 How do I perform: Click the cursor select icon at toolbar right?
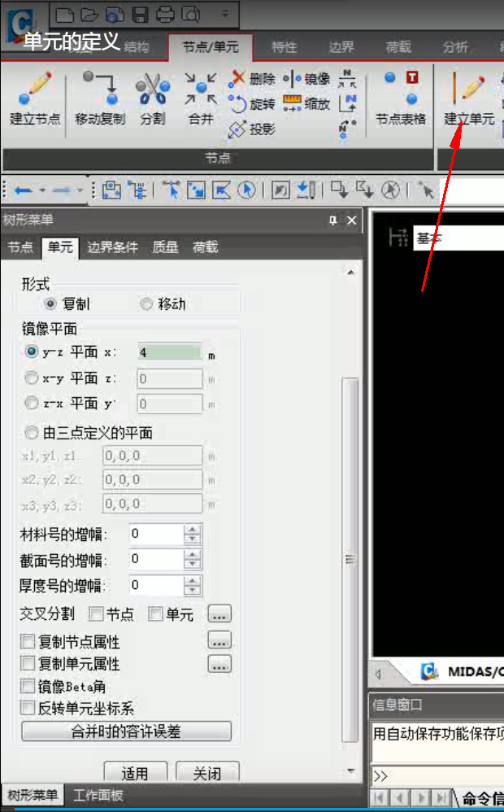(426, 190)
